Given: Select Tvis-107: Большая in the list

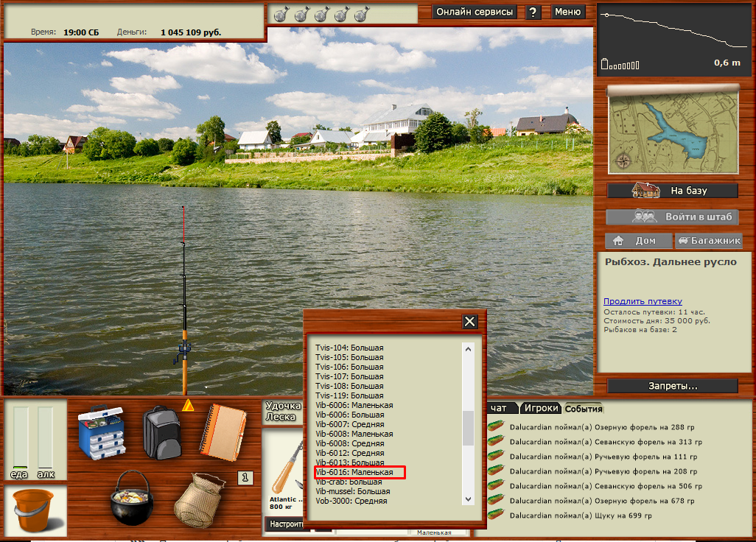Looking at the screenshot, I should 349,377.
